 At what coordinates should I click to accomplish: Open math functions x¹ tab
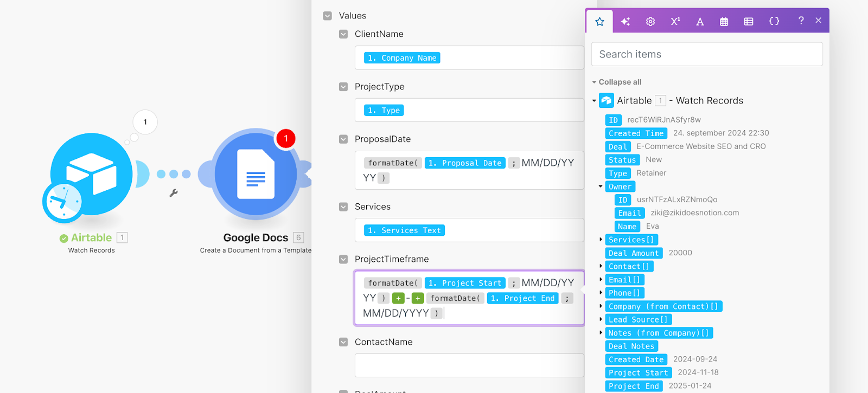tap(675, 22)
